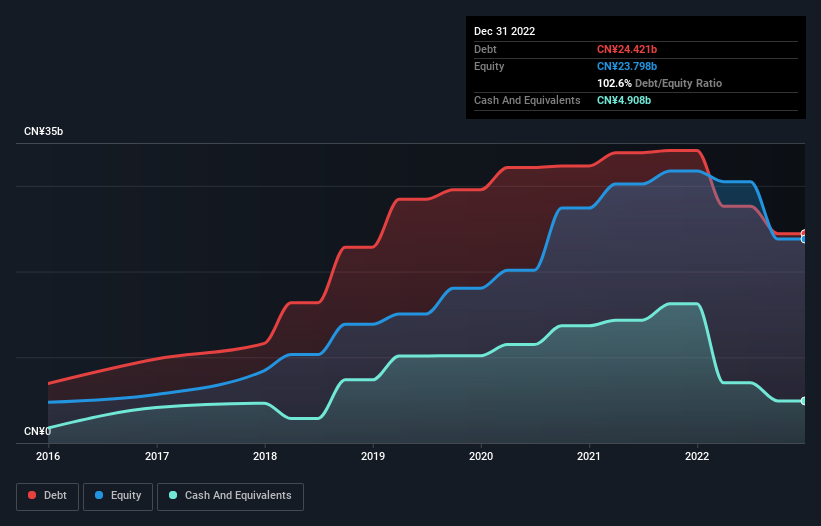Select the blue Equity endpoint marker

(804, 239)
